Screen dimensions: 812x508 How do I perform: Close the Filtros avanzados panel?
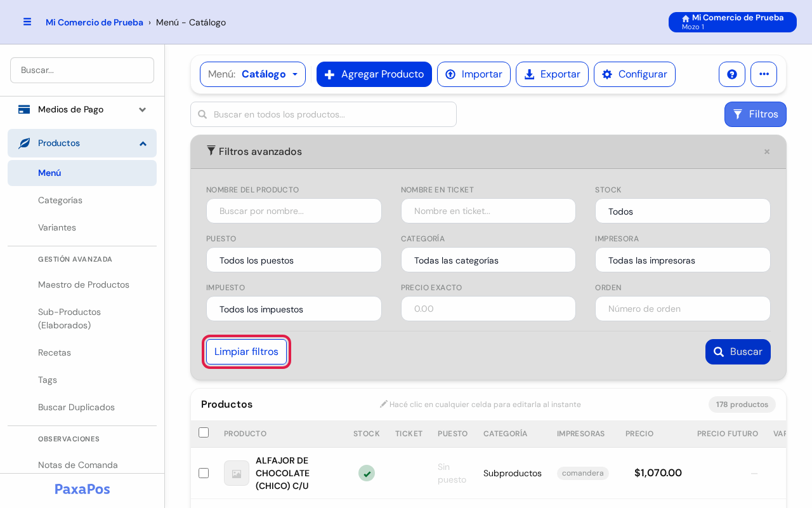[x=767, y=152]
